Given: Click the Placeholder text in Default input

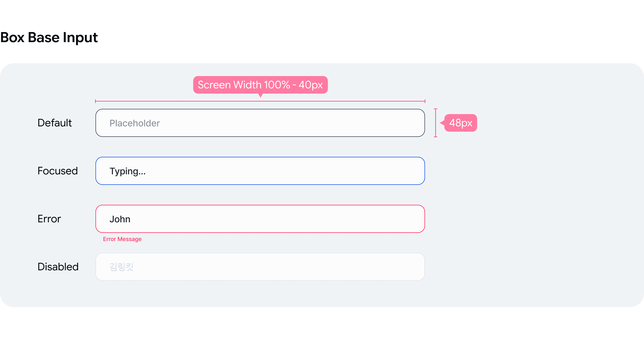Looking at the screenshot, I should pos(135,123).
